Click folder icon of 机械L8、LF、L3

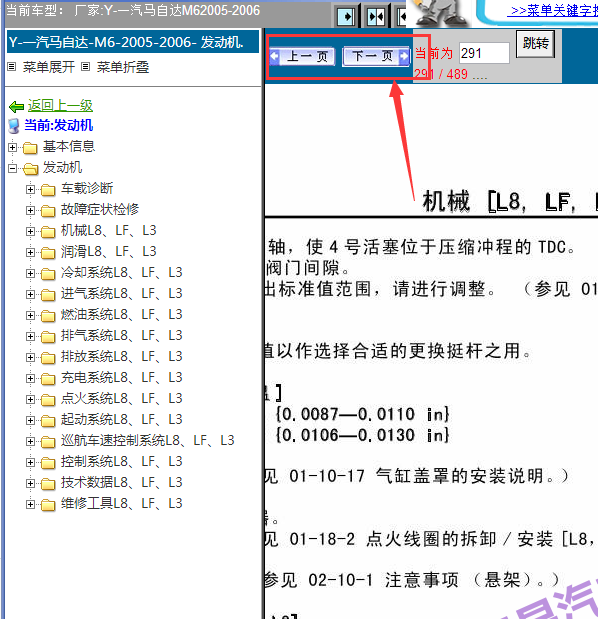tap(48, 232)
